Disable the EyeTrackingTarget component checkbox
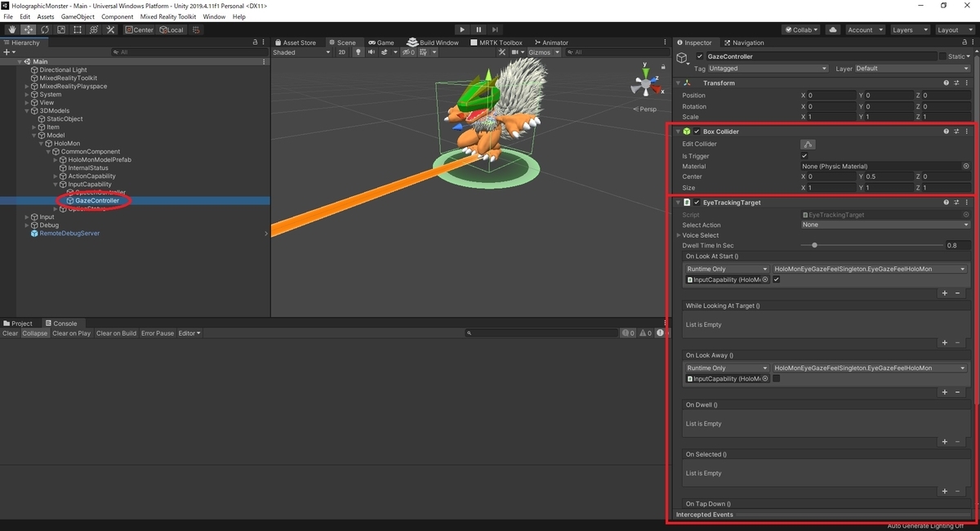This screenshot has width=980, height=531. (x=697, y=203)
